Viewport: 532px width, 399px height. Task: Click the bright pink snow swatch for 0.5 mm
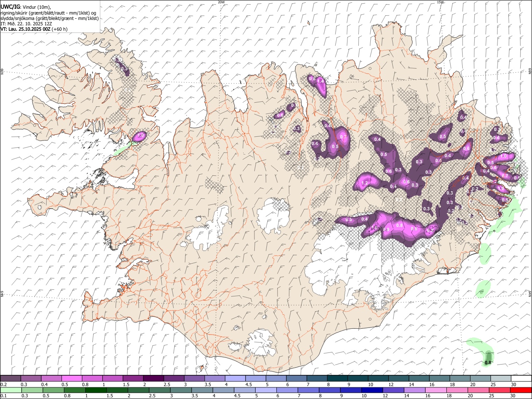(71, 379)
